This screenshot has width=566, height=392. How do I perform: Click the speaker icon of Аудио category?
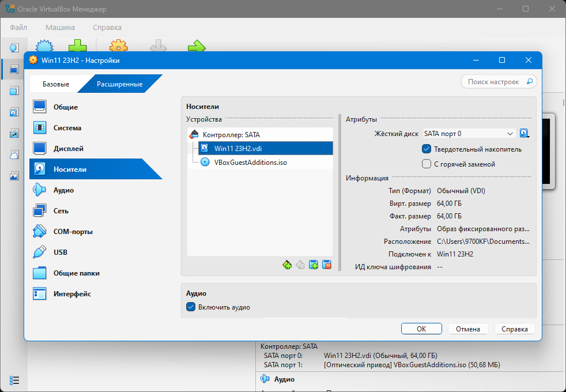pyautogui.click(x=40, y=190)
